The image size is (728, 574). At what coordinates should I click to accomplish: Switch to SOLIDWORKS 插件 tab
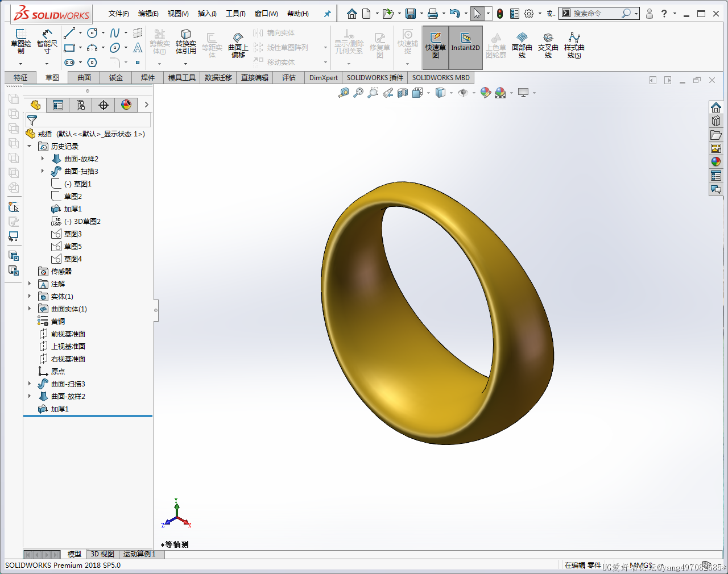375,78
